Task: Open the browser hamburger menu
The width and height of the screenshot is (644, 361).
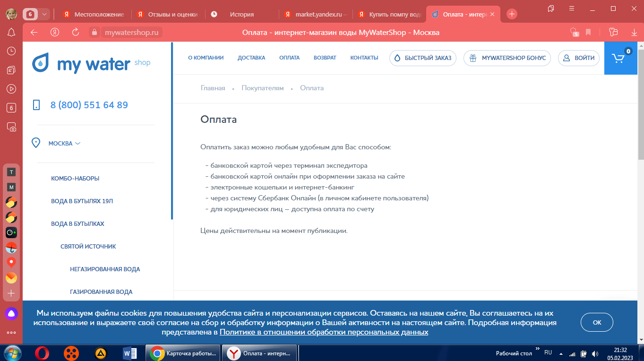Action: [x=572, y=9]
